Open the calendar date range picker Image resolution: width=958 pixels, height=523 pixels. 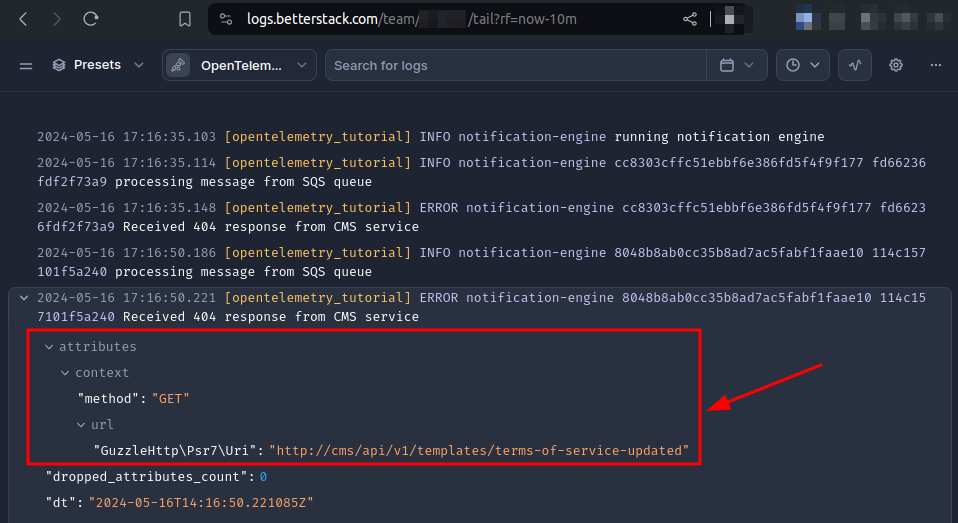tap(736, 65)
